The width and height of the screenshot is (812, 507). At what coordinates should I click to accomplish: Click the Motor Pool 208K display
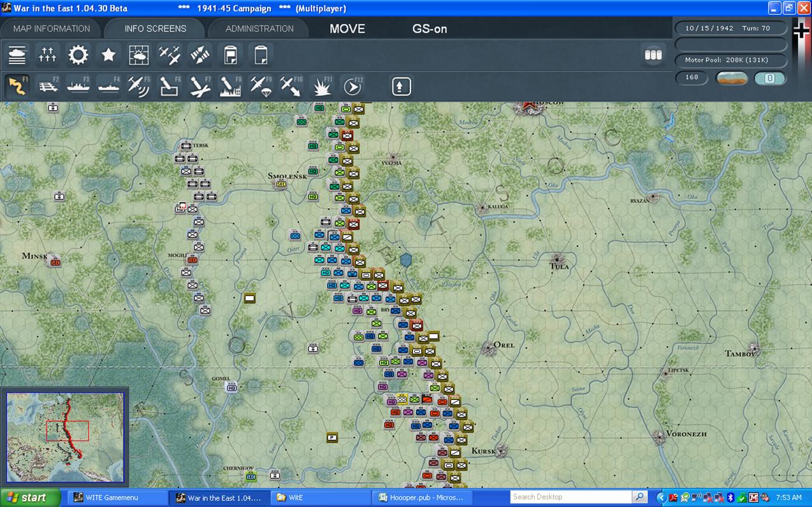pyautogui.click(x=731, y=60)
